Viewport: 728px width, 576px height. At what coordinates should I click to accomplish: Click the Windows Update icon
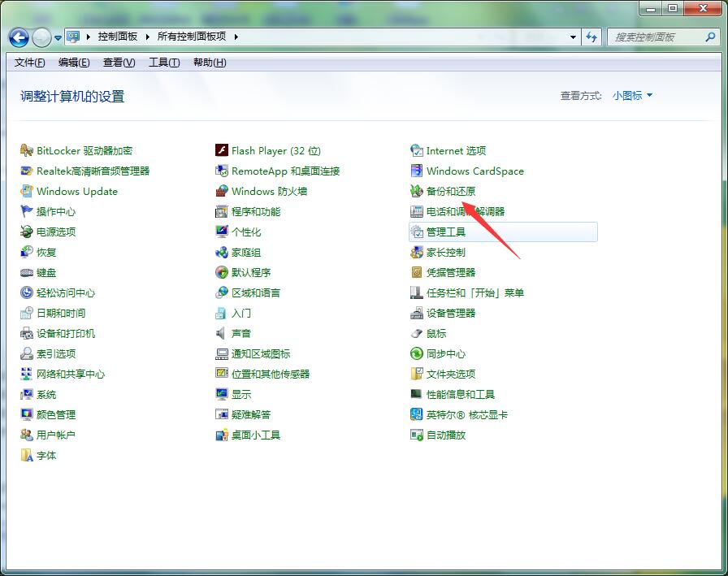[27, 191]
